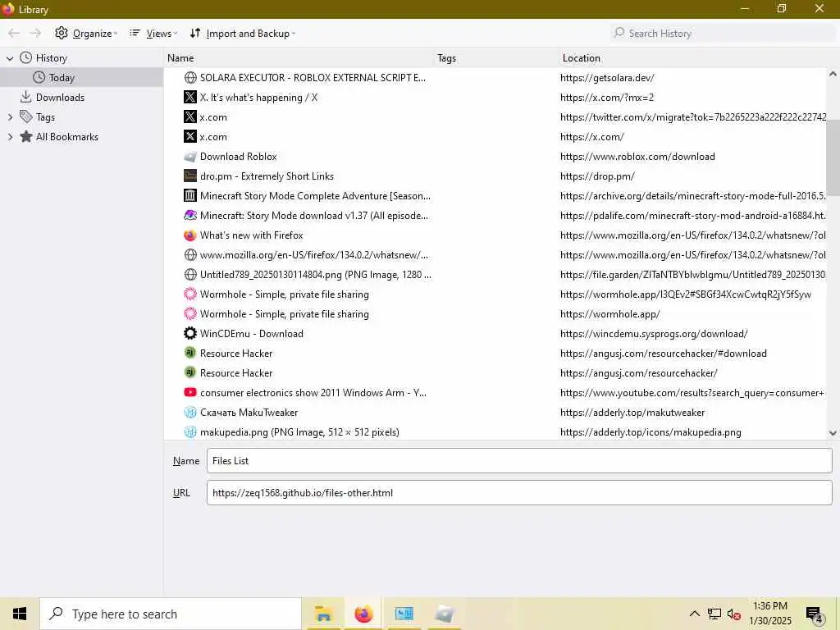
Task: Click the All Bookmarks star icon
Action: click(25, 137)
